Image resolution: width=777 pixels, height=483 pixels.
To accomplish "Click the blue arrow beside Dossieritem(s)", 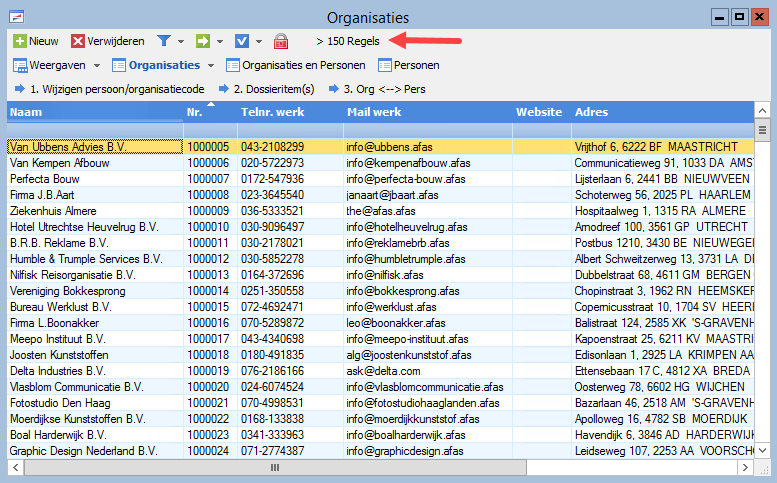I will (224, 89).
